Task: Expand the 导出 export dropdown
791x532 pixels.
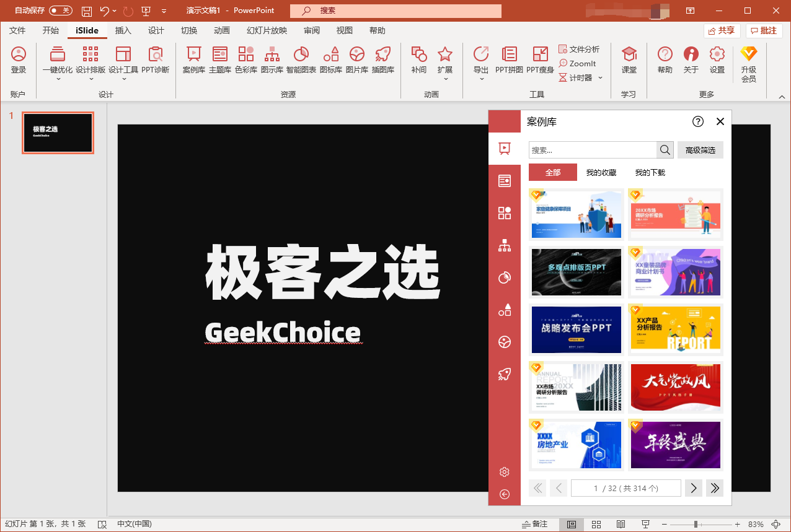Action: (x=480, y=79)
